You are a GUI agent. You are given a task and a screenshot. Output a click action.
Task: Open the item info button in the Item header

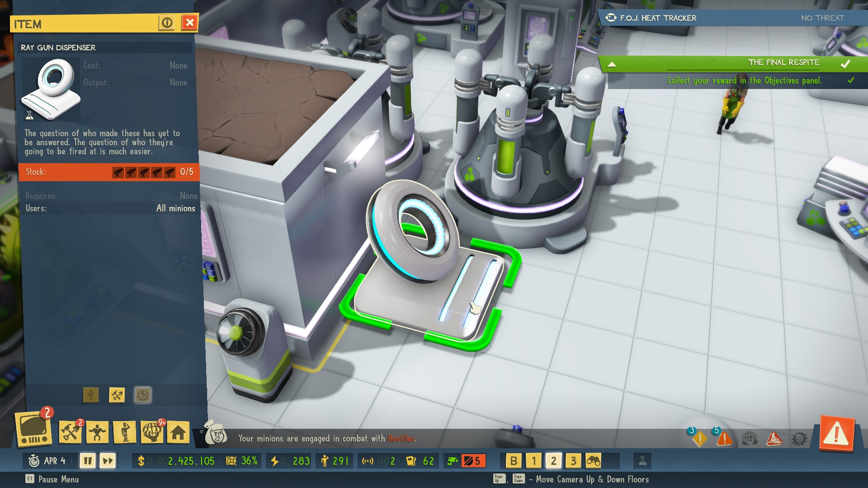point(167,23)
